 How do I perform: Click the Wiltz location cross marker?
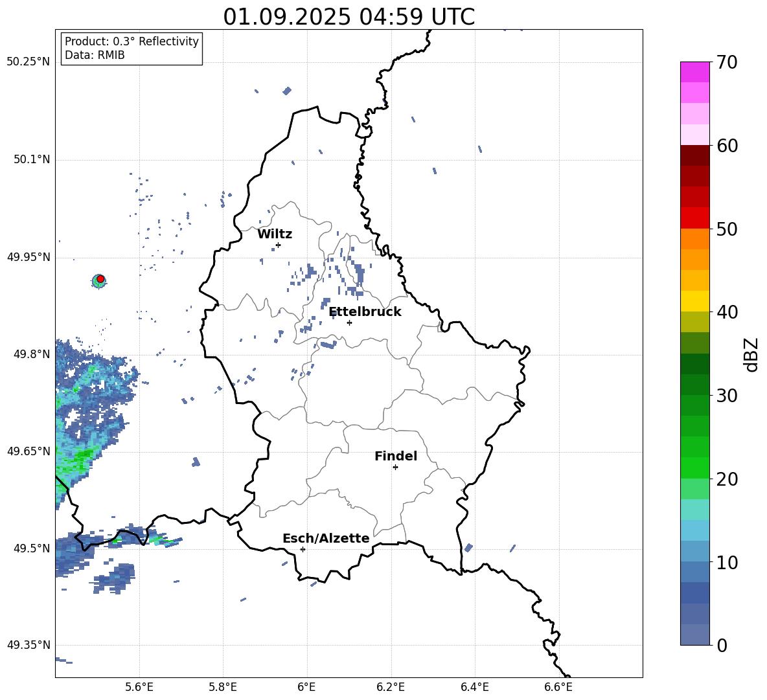click(x=279, y=245)
